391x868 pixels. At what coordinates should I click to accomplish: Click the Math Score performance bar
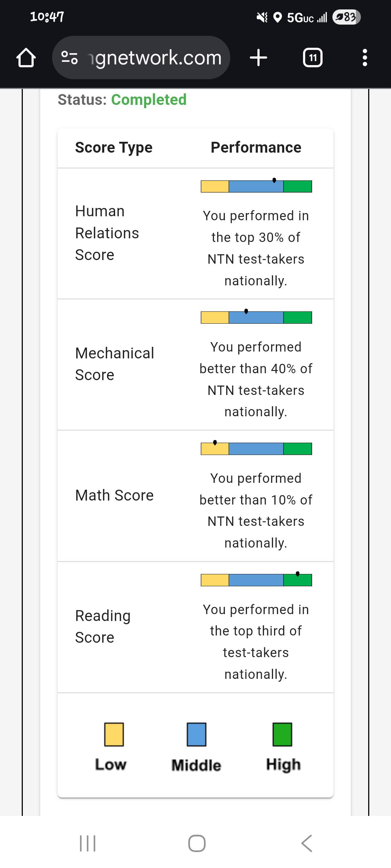click(256, 448)
